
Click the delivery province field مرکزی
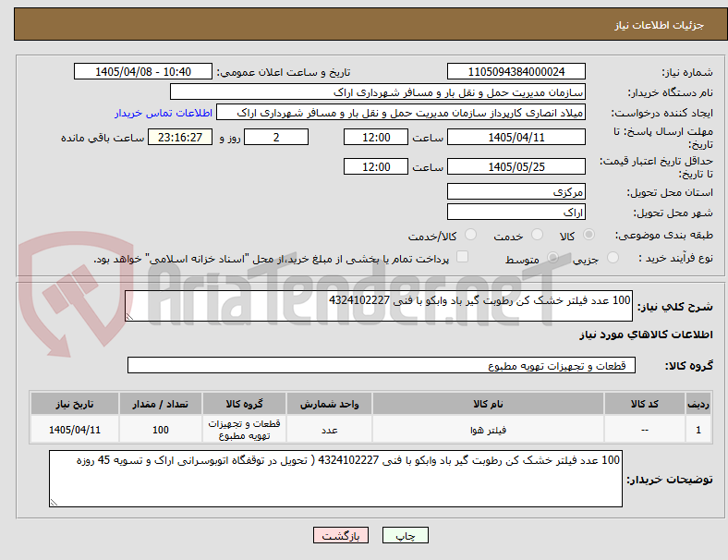click(x=516, y=191)
